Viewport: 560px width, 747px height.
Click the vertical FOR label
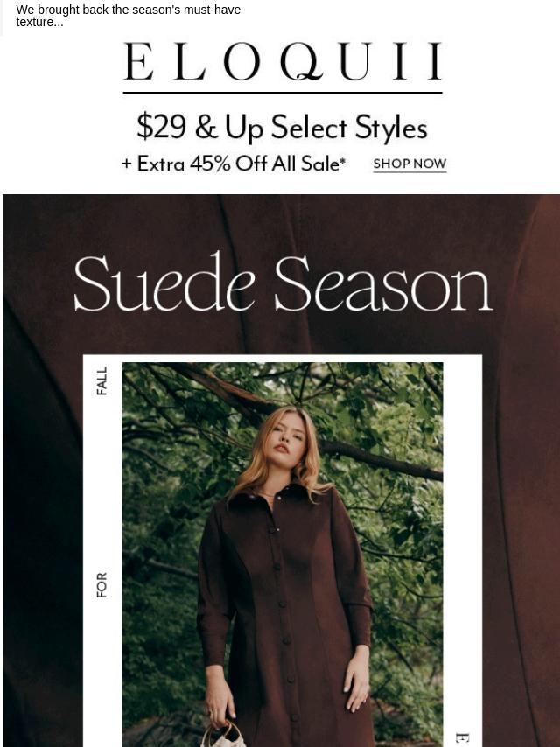[102, 584]
